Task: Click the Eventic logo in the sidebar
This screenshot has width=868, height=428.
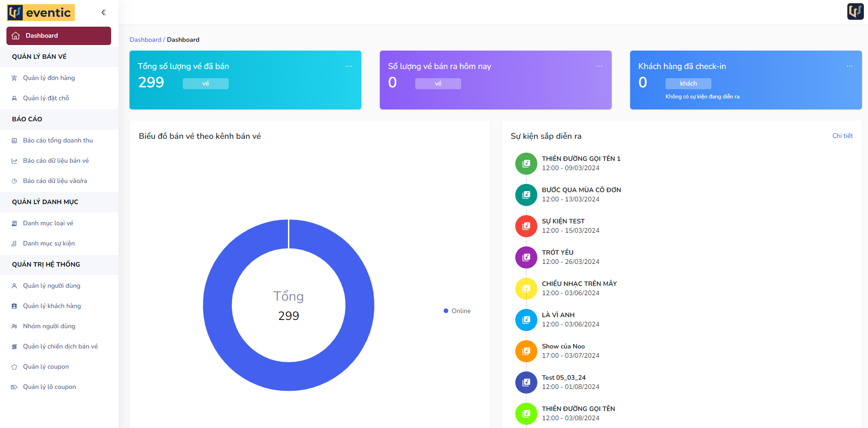Action: (41, 12)
